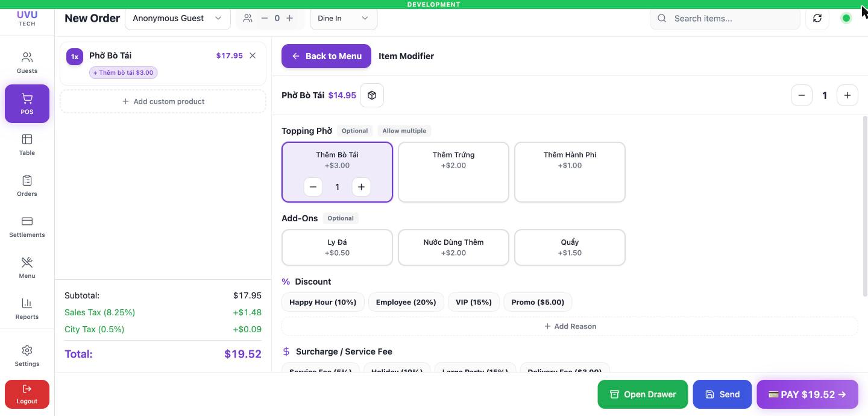Send the order with Send button

(x=722, y=394)
